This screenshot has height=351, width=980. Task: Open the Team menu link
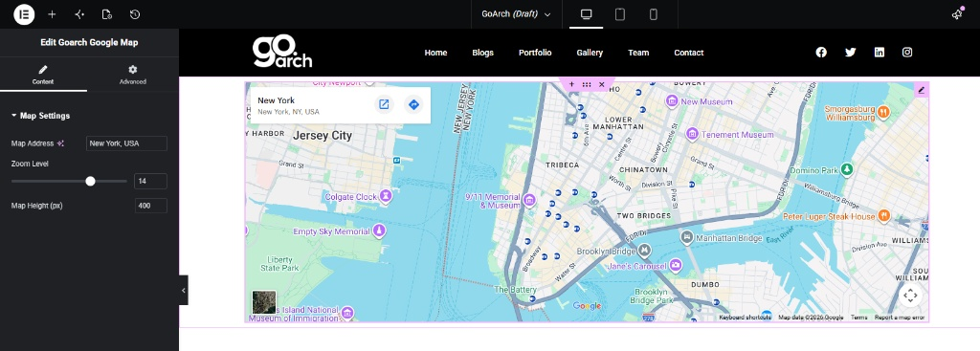(x=638, y=53)
